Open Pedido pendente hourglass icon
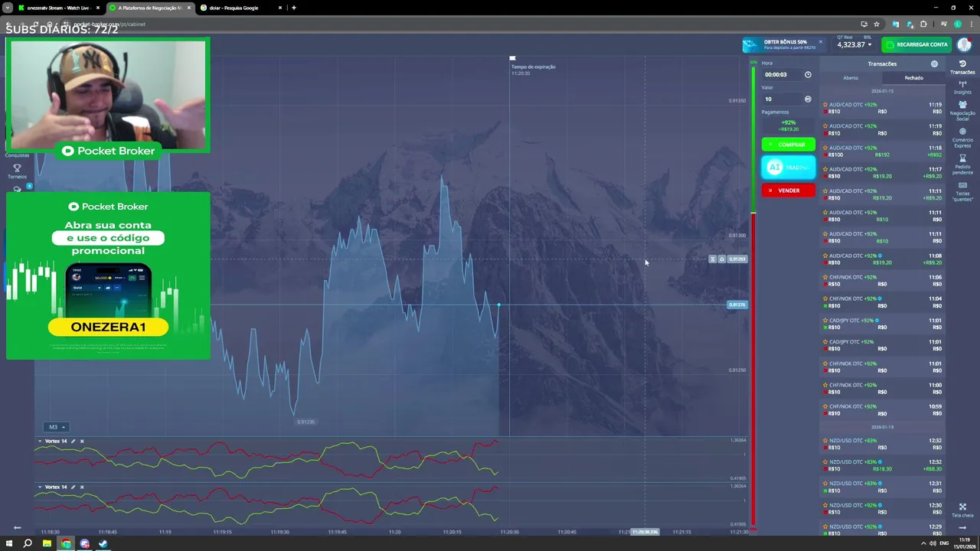 (962, 158)
